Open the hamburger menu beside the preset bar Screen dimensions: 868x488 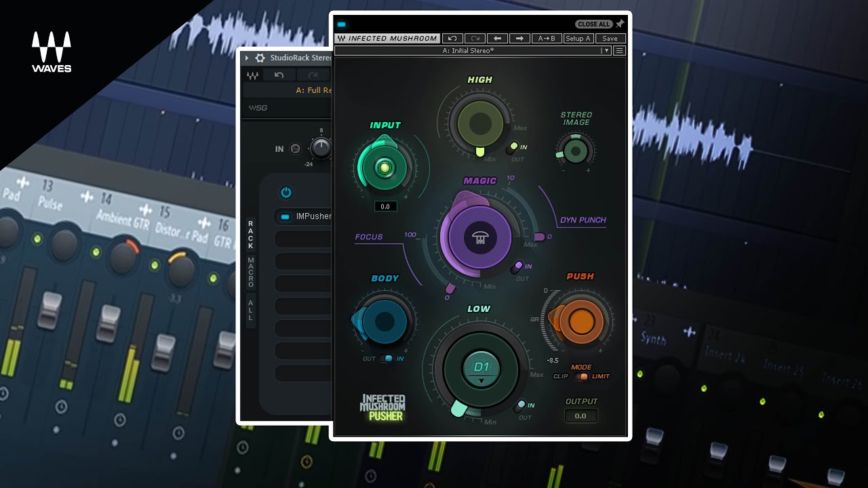[619, 51]
